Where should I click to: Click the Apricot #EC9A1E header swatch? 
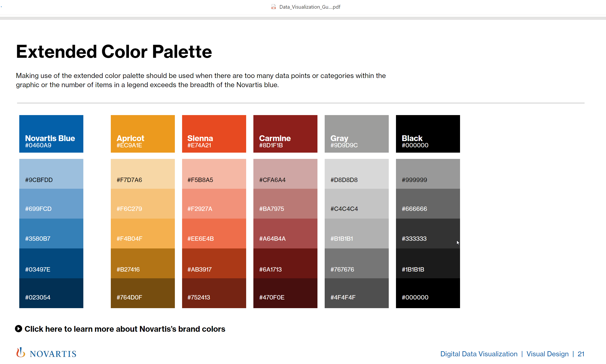(143, 134)
